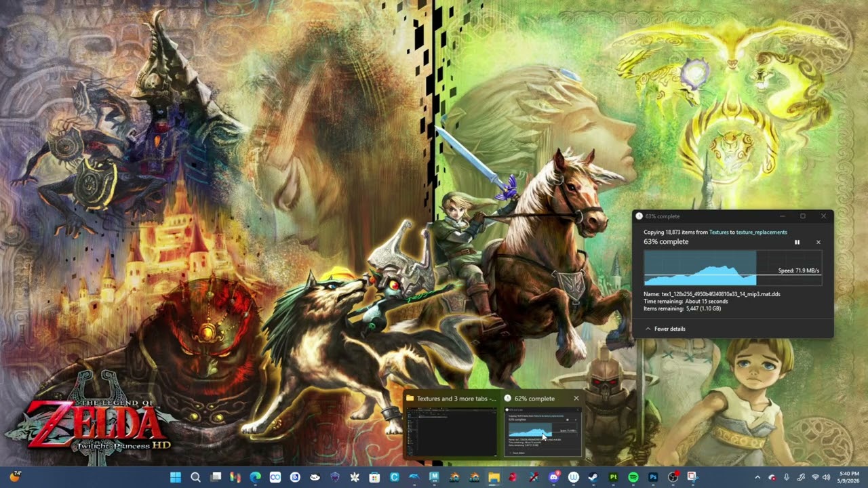This screenshot has height=488, width=868.
Task: Show hidden system tray icons
Action: point(757,477)
